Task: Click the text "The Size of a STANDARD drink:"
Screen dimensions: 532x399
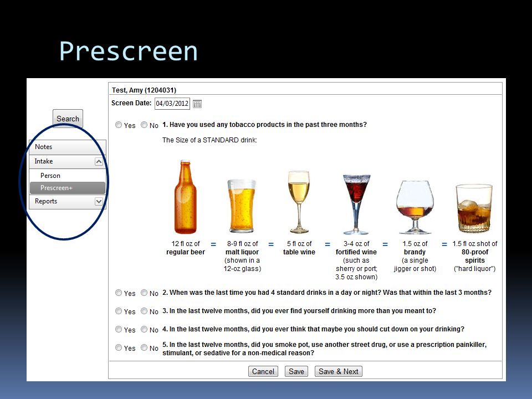Action: [209, 140]
